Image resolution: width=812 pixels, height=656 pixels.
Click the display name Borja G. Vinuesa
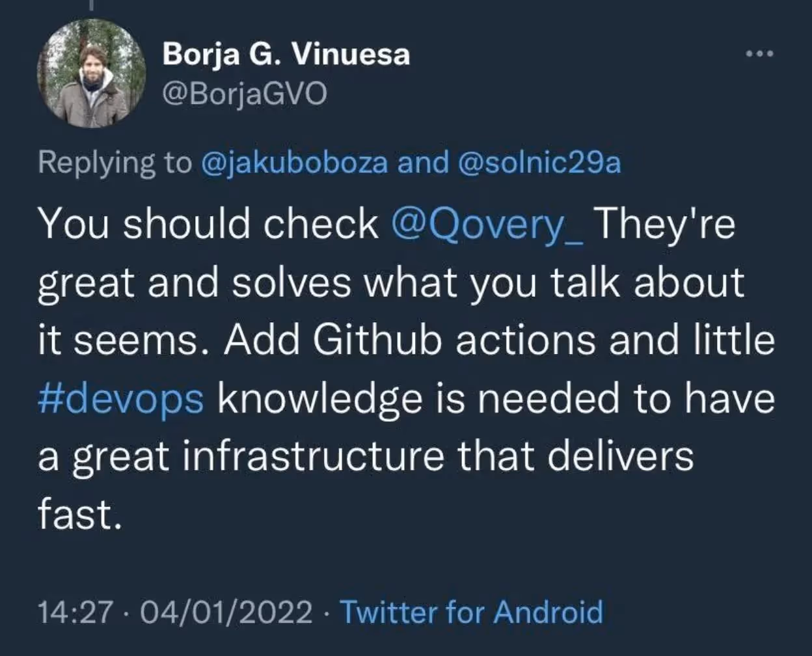click(286, 53)
